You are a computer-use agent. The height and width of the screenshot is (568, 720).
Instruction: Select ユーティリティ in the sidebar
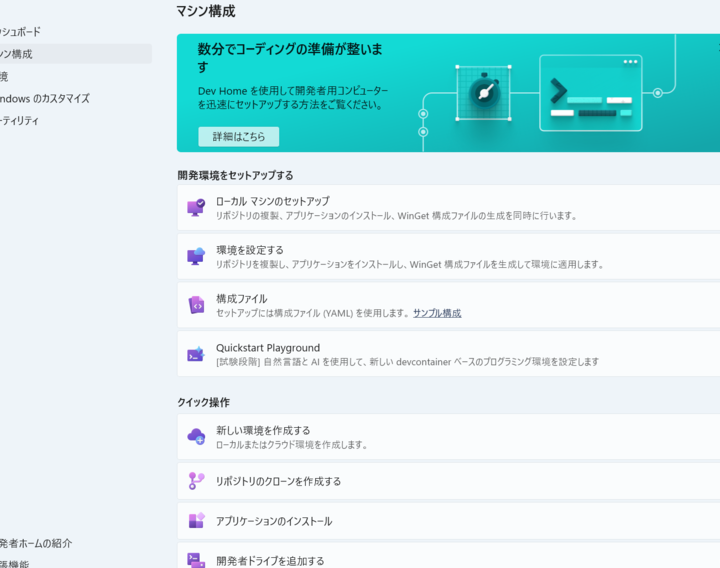[20, 120]
